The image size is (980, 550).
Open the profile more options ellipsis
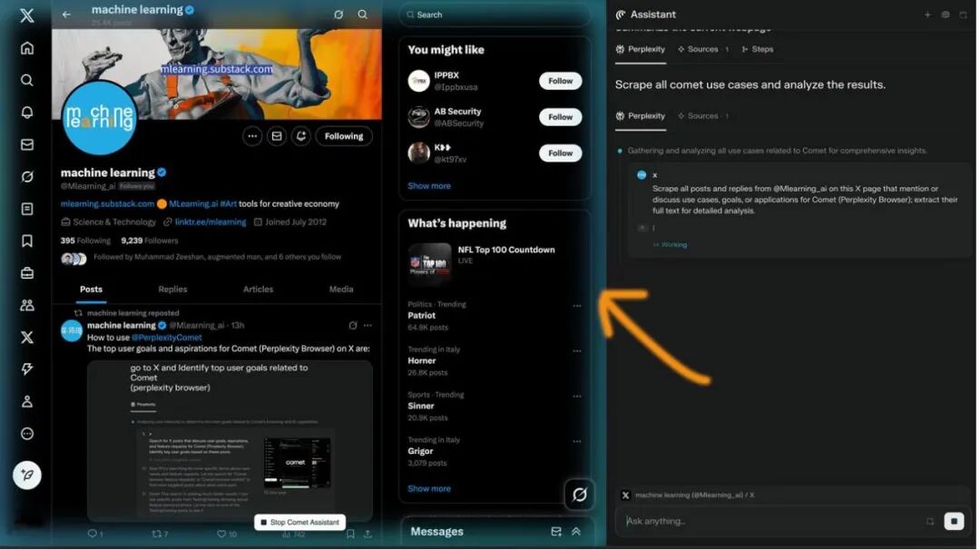tap(252, 136)
